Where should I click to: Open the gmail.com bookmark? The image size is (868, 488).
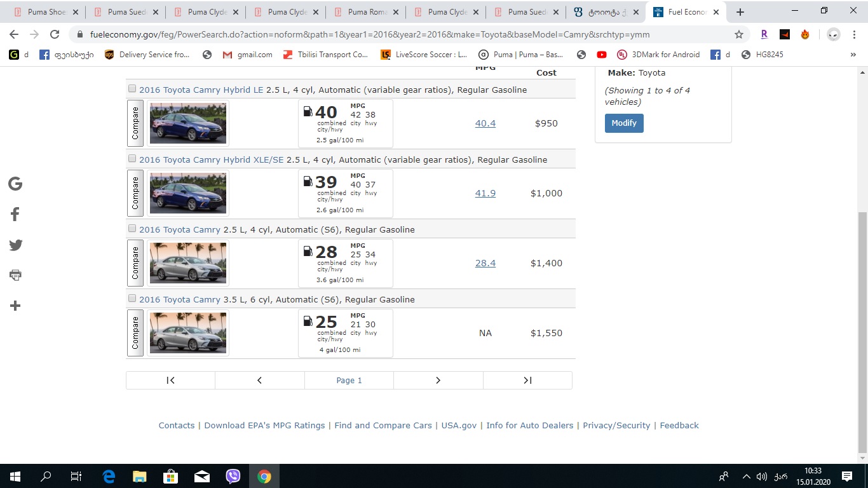pyautogui.click(x=247, y=55)
